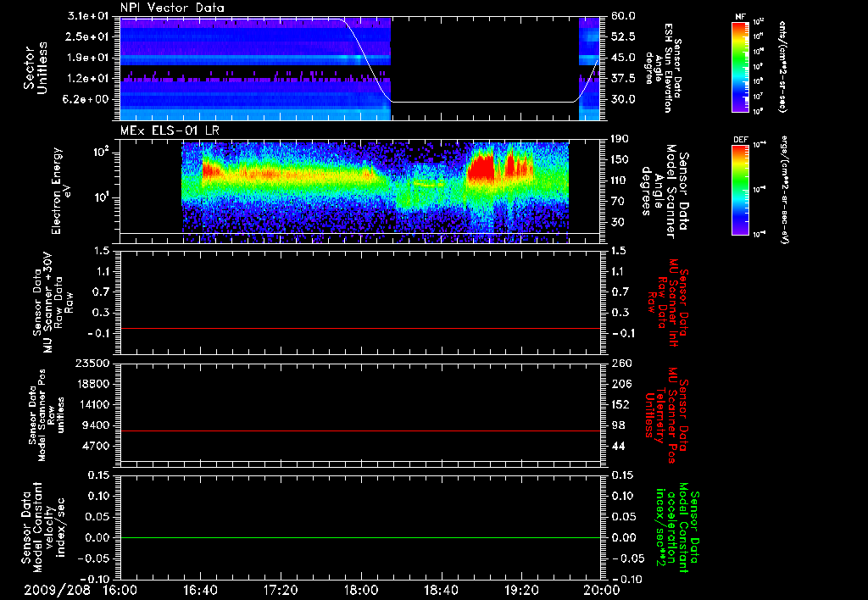Screen dimensions: 868x600
Task: Click the 20:00 time axis label
Action: click(x=602, y=590)
